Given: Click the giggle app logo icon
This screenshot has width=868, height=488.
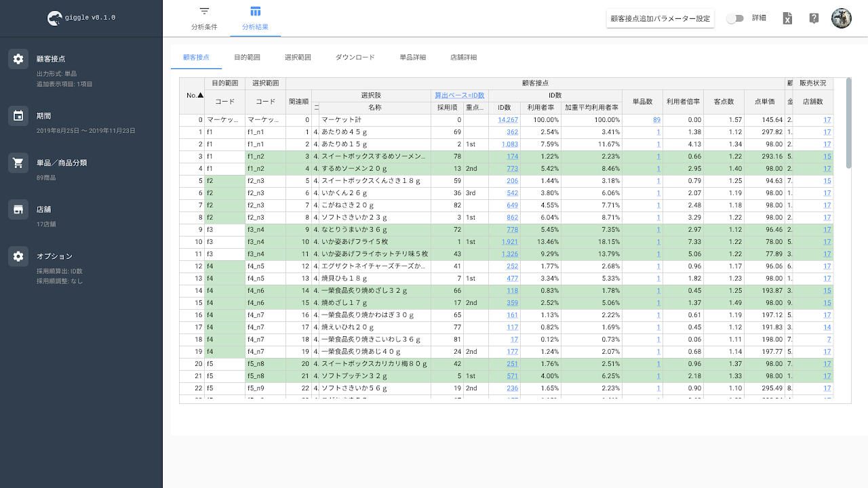Looking at the screenshot, I should (55, 18).
